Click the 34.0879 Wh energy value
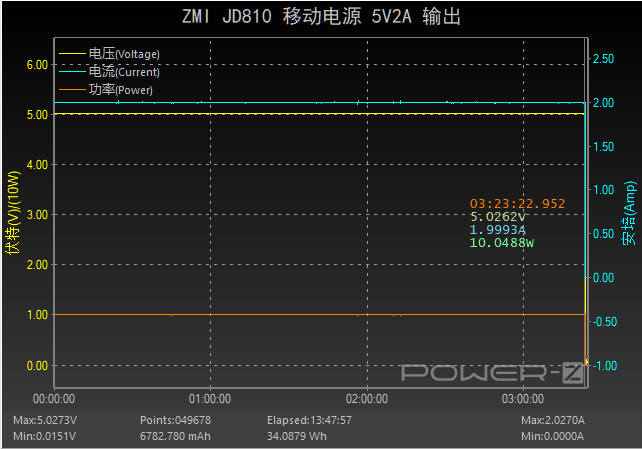Screen dimensions: 642x449 tap(297, 436)
